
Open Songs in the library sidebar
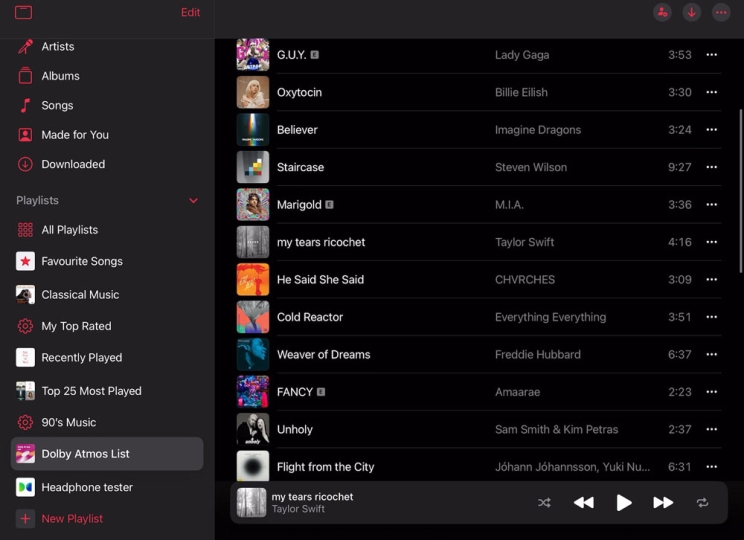[x=107, y=105]
